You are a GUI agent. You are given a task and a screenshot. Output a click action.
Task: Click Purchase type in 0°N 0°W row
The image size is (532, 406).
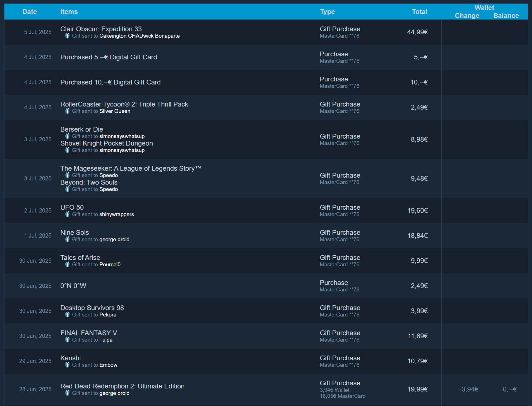coord(334,283)
